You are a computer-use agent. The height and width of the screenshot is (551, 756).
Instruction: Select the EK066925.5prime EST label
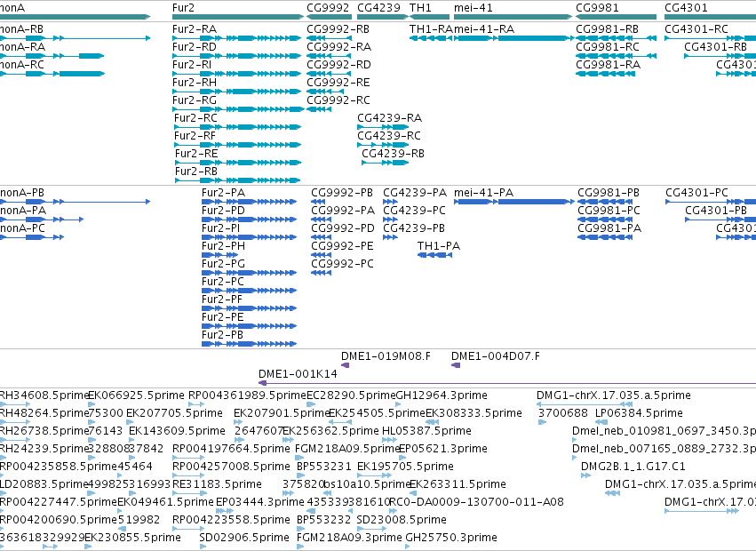pyautogui.click(x=137, y=395)
